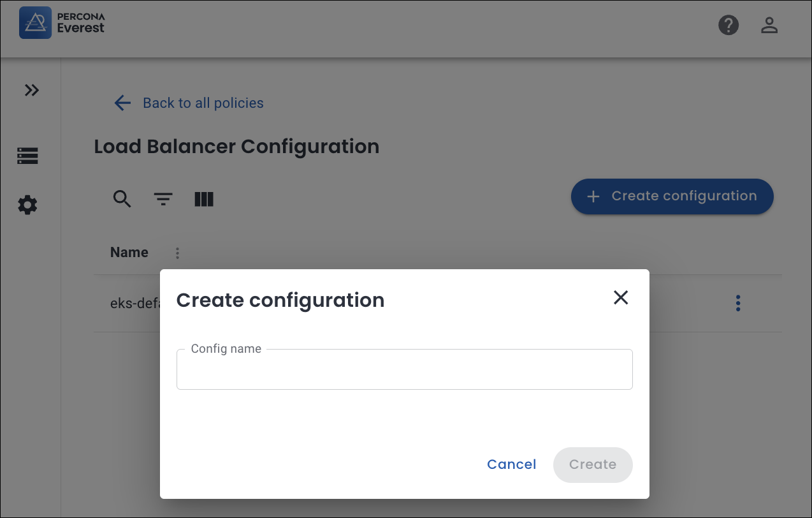Click the left back arrow icon

click(x=122, y=103)
